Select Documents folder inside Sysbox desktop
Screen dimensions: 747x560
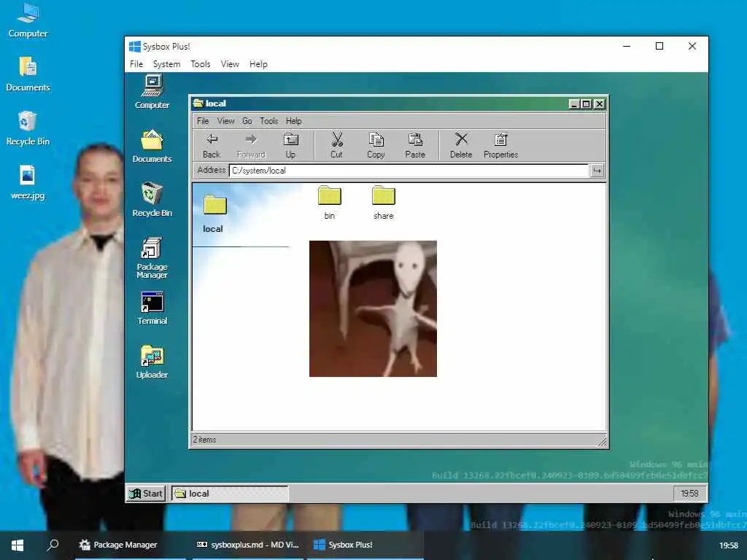click(x=152, y=146)
